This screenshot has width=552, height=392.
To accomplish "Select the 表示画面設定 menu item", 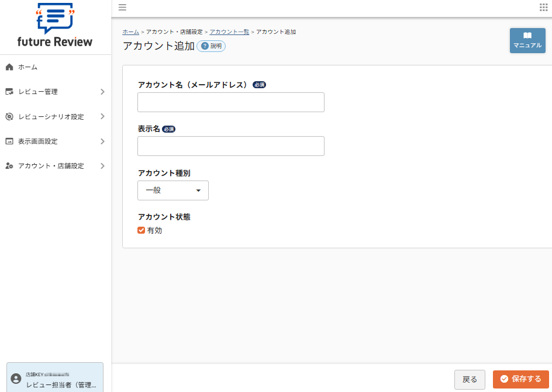I will (x=38, y=141).
